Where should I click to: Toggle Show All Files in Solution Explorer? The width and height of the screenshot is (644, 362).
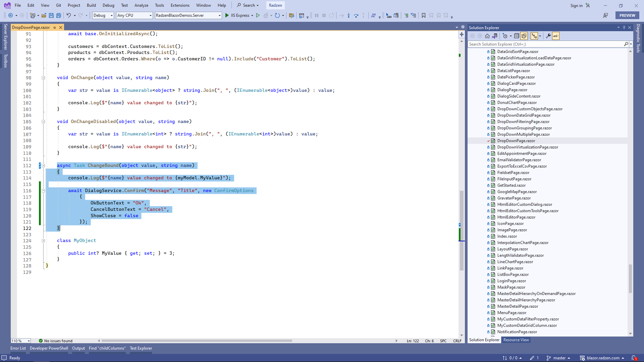524,36
